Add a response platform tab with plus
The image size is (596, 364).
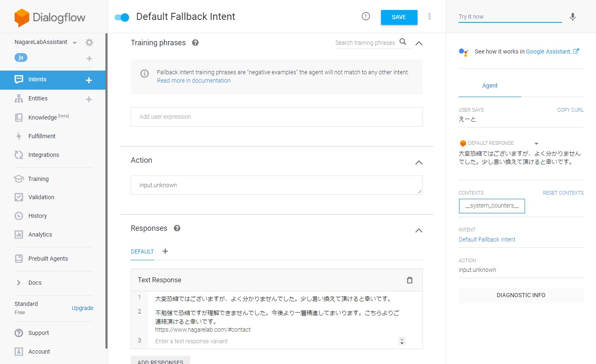coord(165,251)
